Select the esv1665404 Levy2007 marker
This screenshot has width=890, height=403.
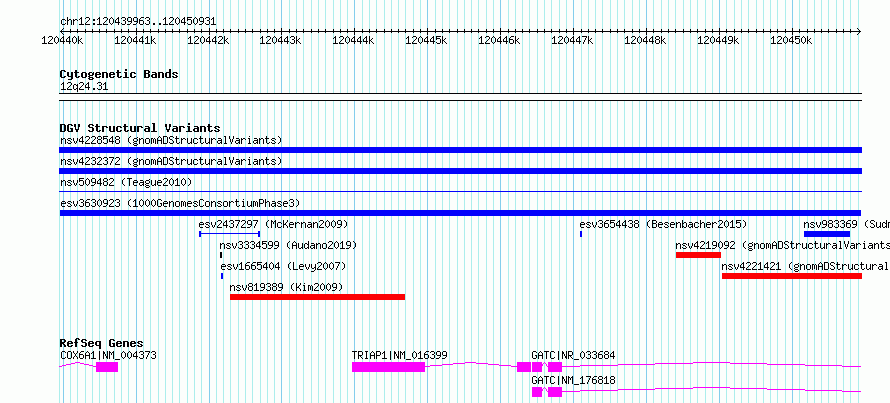(x=222, y=276)
